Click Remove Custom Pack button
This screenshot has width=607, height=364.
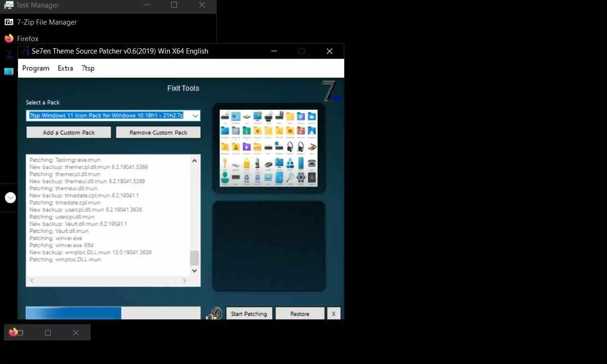click(x=158, y=133)
